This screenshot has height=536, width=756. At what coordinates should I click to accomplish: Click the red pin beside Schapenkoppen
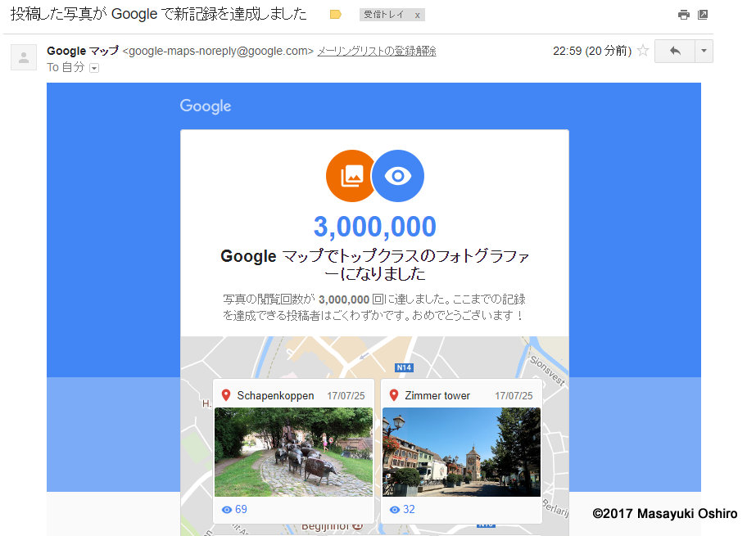click(225, 395)
